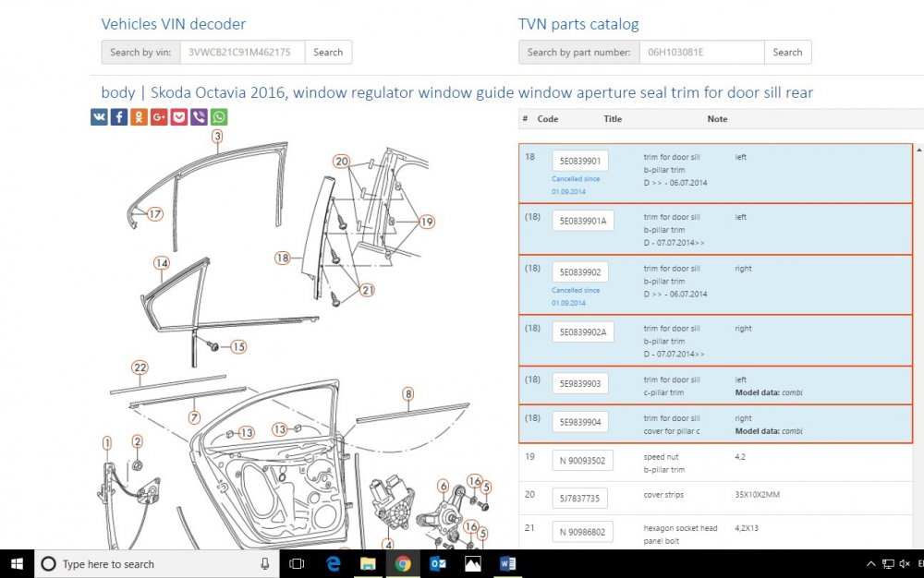Open Vehicles VIN decoder heading link
924x578 pixels.
pos(174,24)
